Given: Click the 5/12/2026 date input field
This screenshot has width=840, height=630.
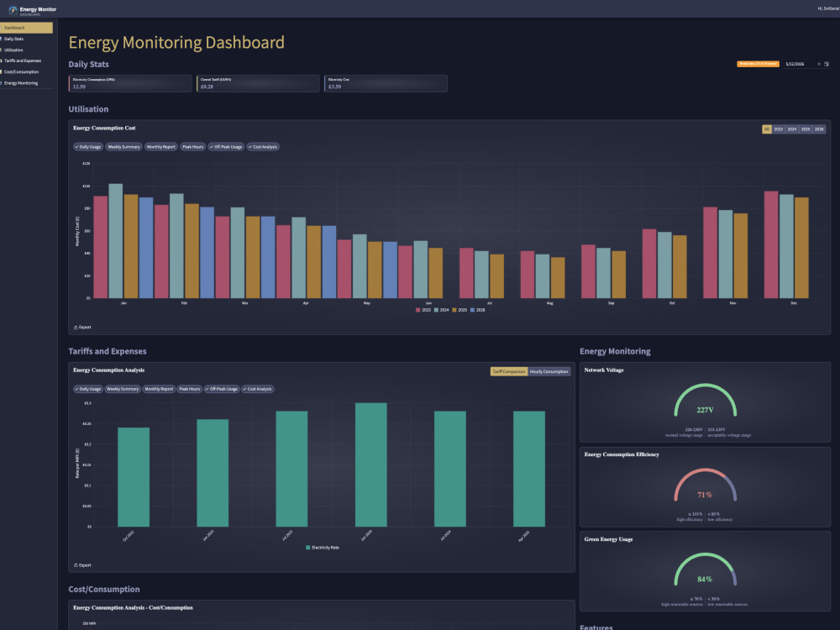Looking at the screenshot, I should tap(806, 65).
